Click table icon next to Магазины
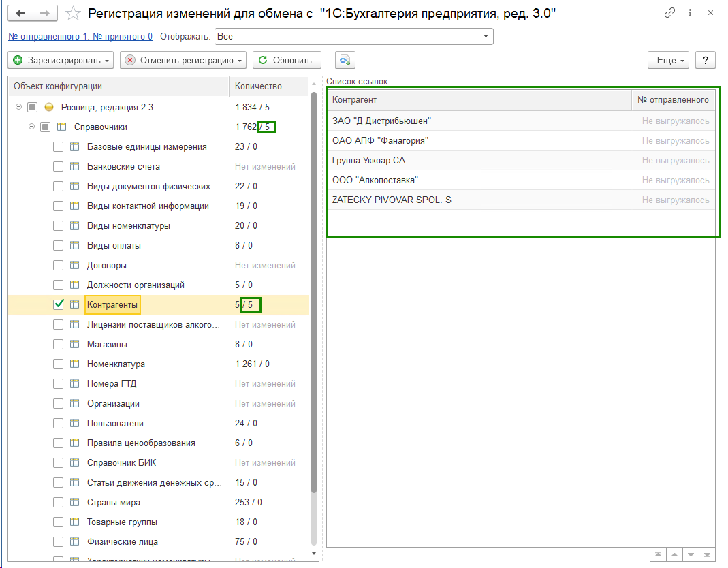Viewport: 728px width, 568px height. tap(75, 344)
